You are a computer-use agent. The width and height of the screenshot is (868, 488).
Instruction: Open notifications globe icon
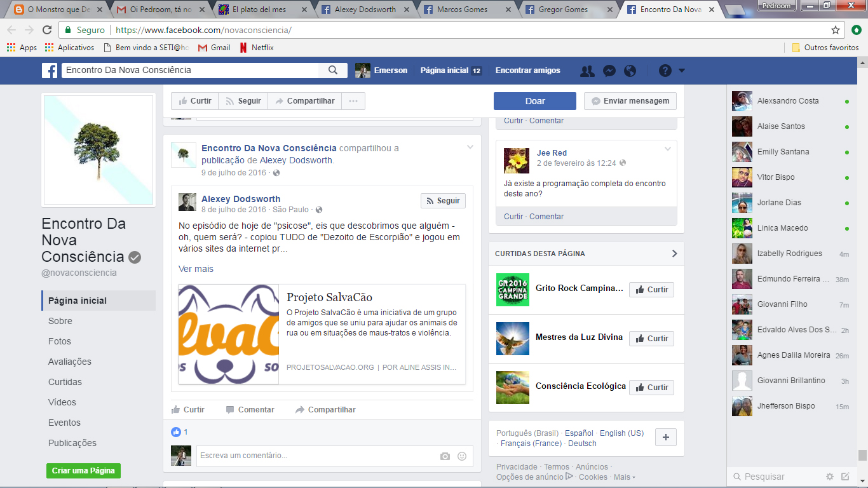630,71
